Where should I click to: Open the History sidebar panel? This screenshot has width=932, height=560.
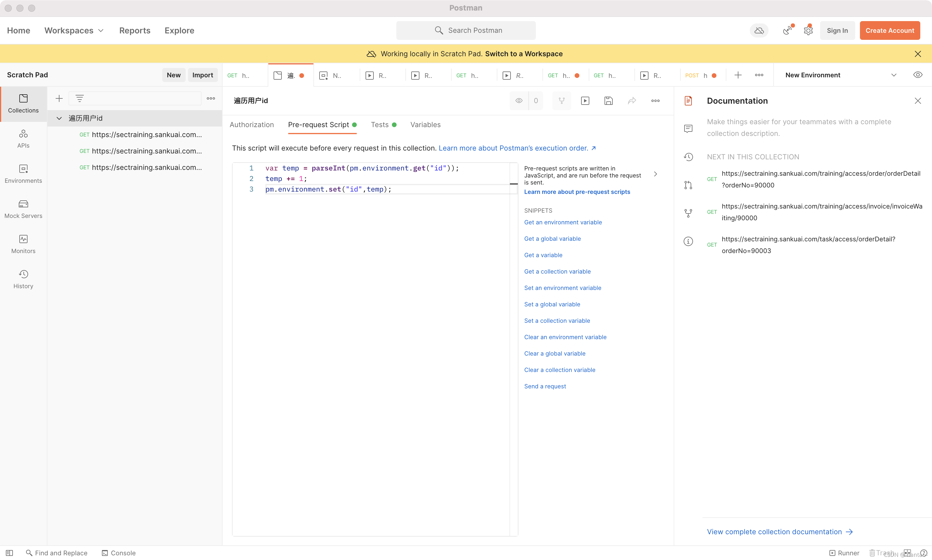click(23, 279)
